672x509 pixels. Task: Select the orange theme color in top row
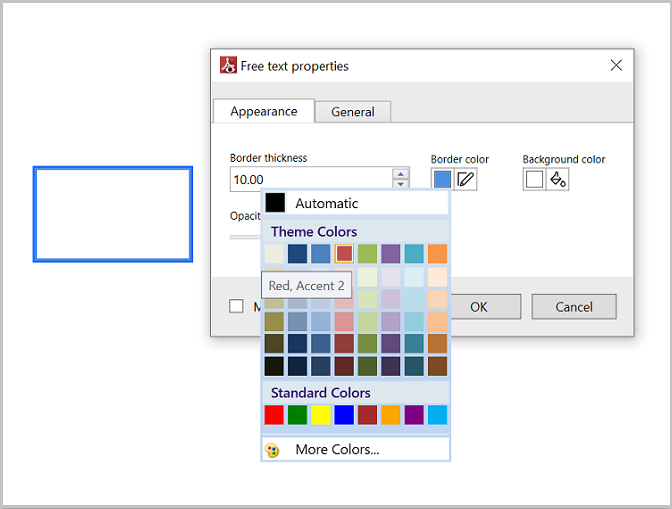(x=437, y=254)
